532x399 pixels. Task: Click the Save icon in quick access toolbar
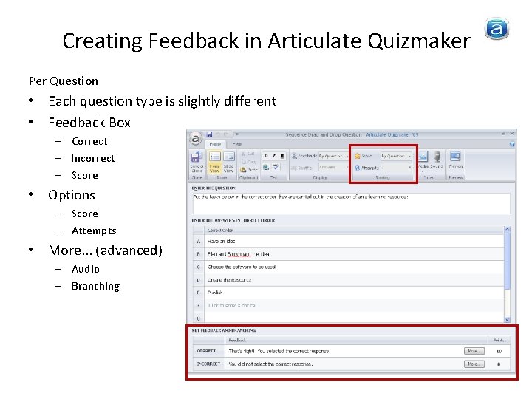tap(209, 134)
